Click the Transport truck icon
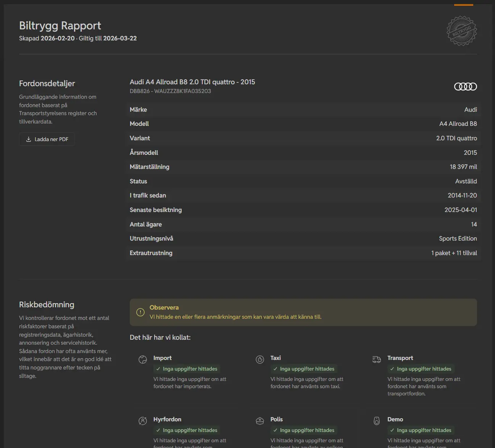This screenshot has height=448, width=495. (x=377, y=360)
